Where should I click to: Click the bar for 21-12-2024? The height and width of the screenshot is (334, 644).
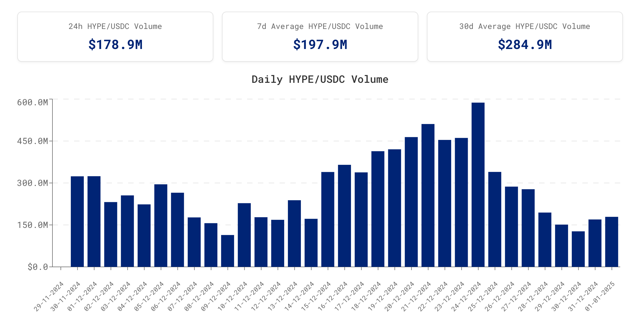point(428,195)
